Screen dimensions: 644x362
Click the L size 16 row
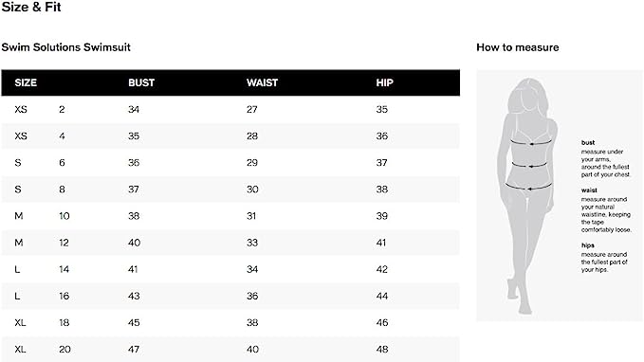(230, 296)
